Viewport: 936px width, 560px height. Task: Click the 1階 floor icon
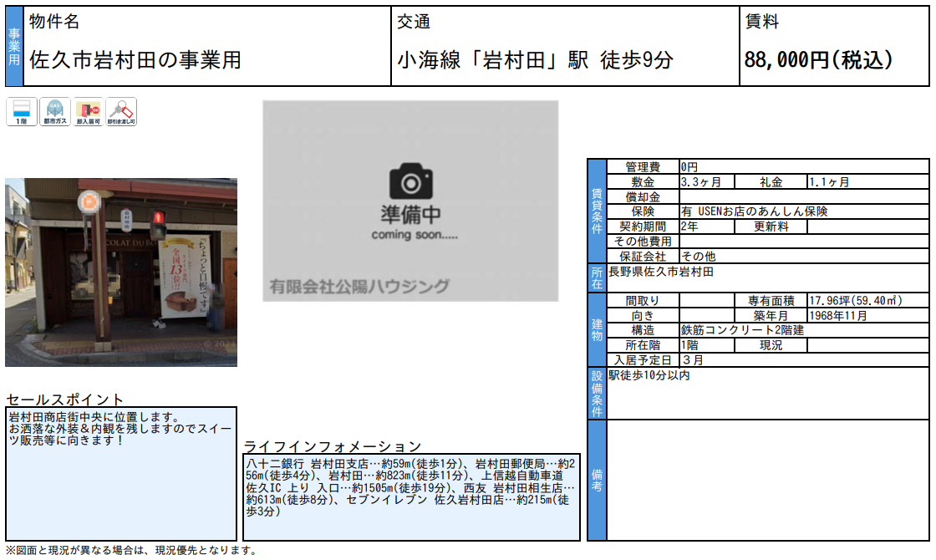click(22, 112)
